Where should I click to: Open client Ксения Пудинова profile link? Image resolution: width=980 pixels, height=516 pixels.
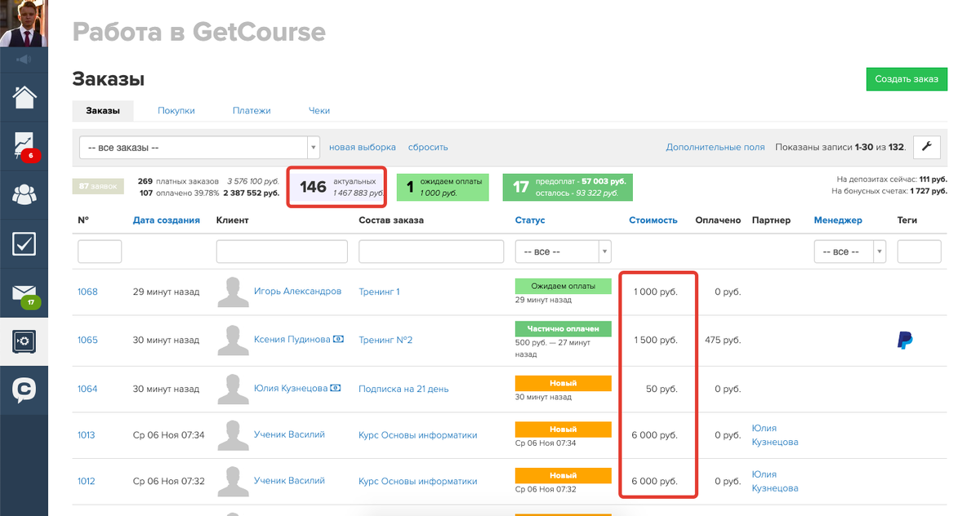292,340
